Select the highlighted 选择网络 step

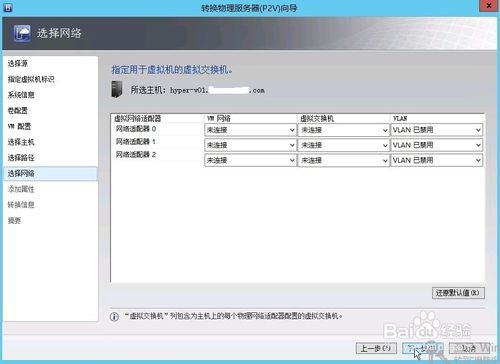click(x=50, y=174)
